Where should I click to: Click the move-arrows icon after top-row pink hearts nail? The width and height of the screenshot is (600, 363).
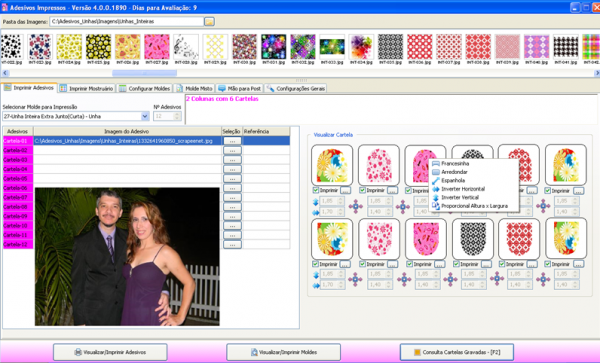click(x=403, y=207)
